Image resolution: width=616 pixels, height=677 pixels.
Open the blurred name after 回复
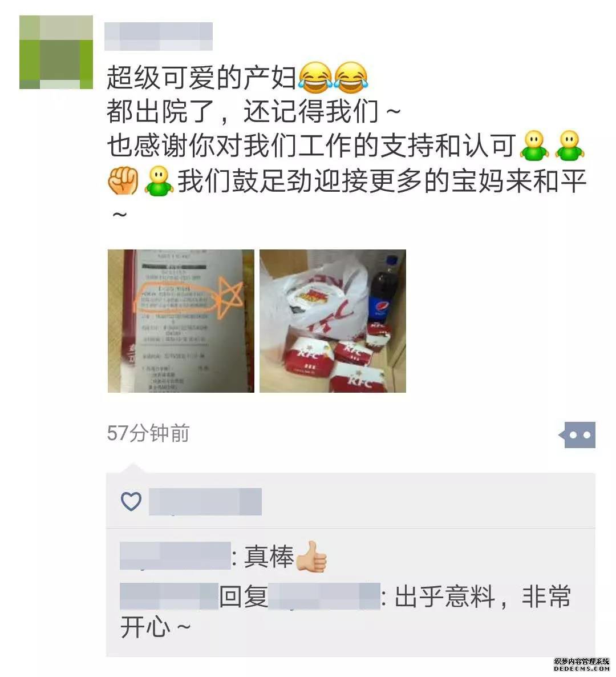point(324,596)
